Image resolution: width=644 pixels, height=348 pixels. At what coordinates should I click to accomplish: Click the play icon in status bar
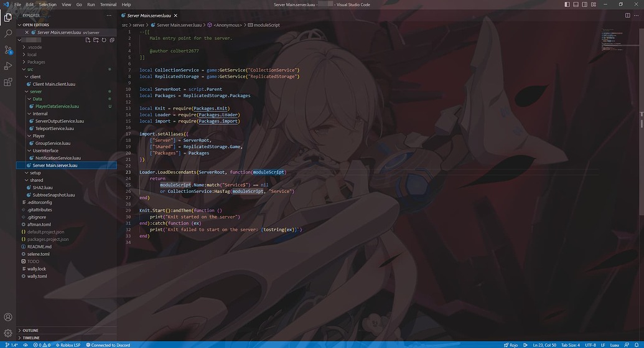coord(525,345)
